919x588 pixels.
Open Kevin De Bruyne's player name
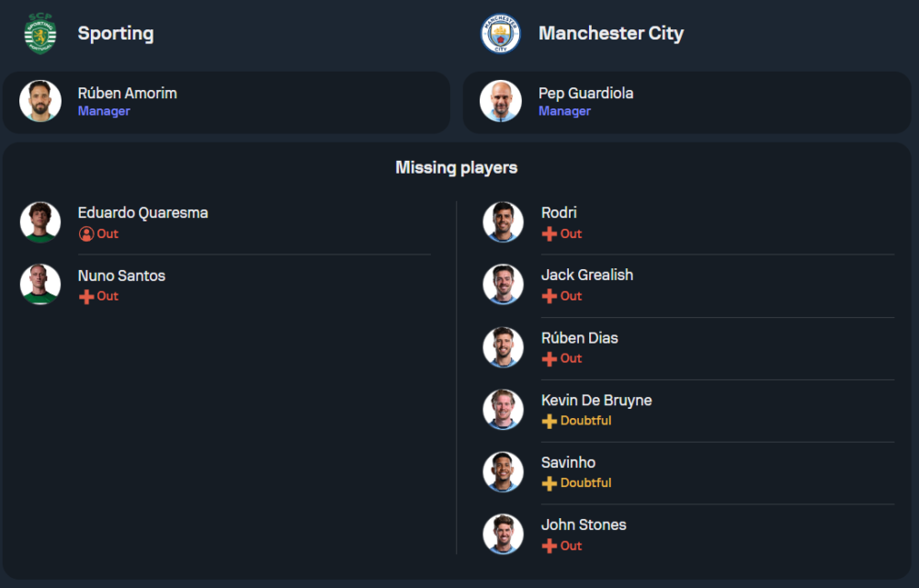596,400
